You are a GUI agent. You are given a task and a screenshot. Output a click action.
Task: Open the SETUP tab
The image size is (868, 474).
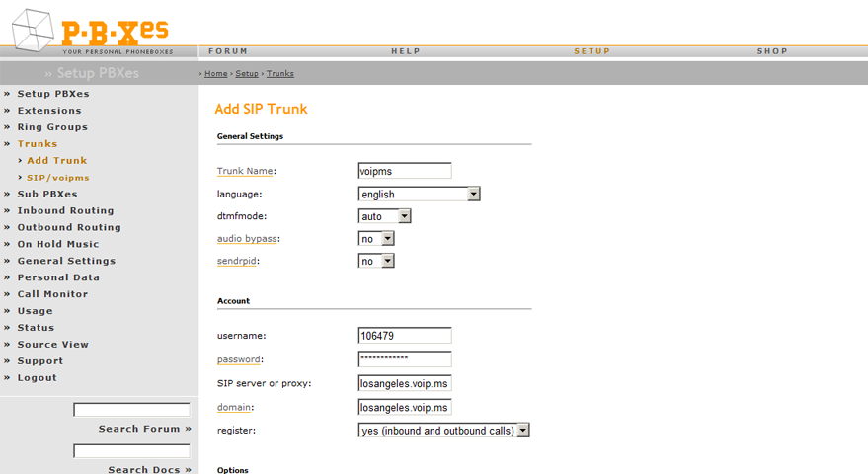[x=592, y=51]
